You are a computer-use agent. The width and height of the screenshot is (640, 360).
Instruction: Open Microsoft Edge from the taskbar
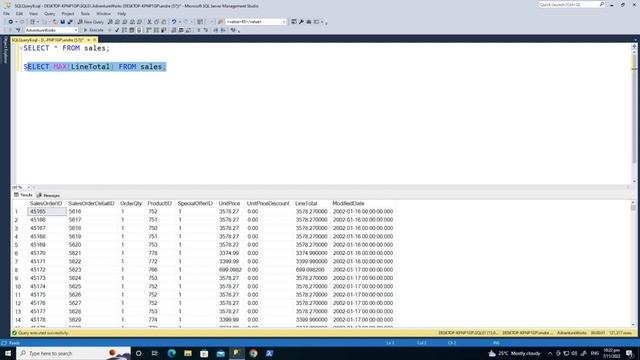click(171, 353)
